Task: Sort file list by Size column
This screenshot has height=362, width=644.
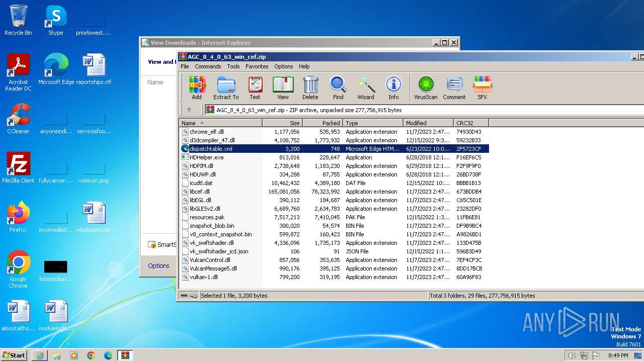Action: 282,123
